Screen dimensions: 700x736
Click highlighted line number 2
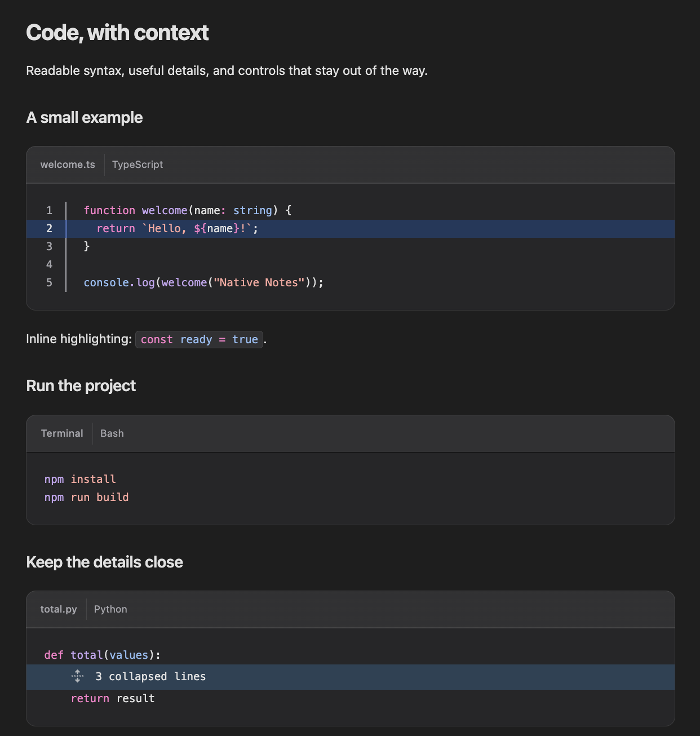point(49,228)
